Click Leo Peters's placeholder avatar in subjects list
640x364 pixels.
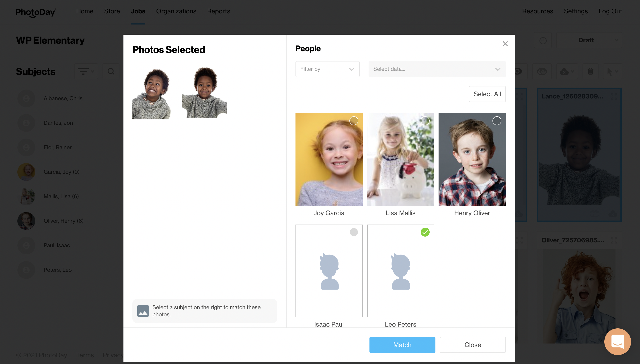[x=26, y=270]
